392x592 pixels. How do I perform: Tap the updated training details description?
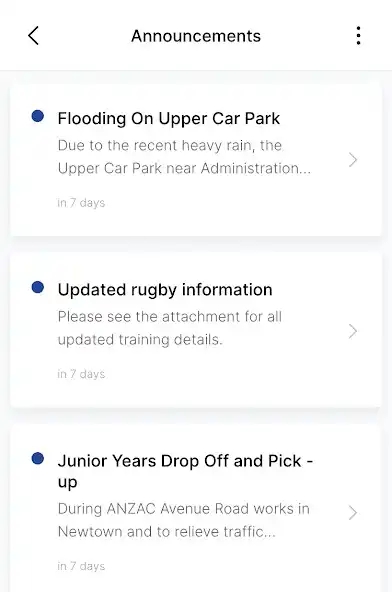pyautogui.click(x=170, y=328)
